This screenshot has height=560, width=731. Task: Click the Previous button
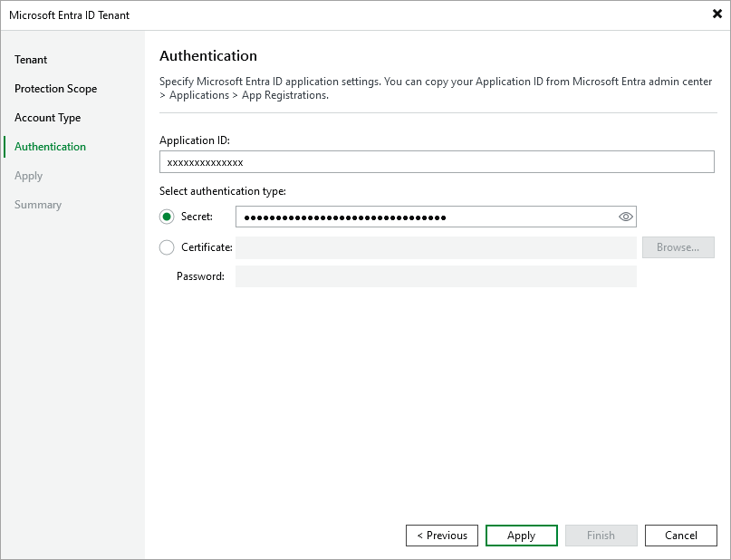point(441,536)
